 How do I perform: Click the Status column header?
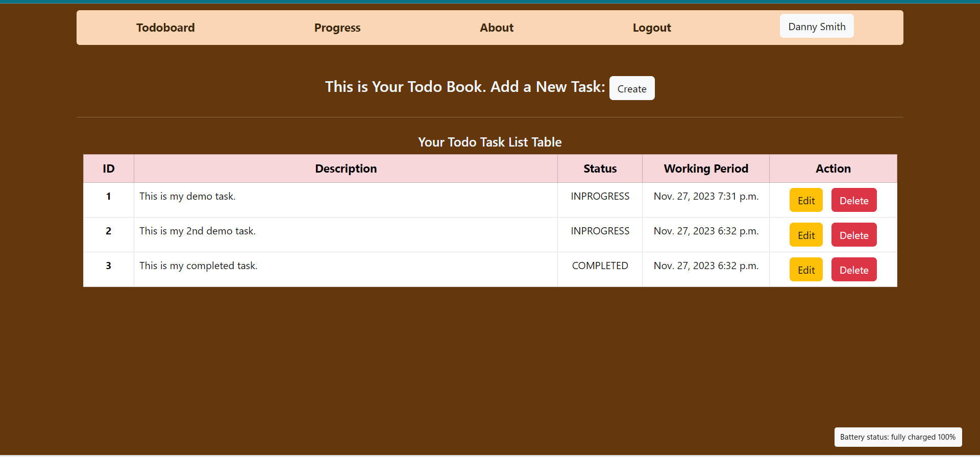(x=600, y=169)
